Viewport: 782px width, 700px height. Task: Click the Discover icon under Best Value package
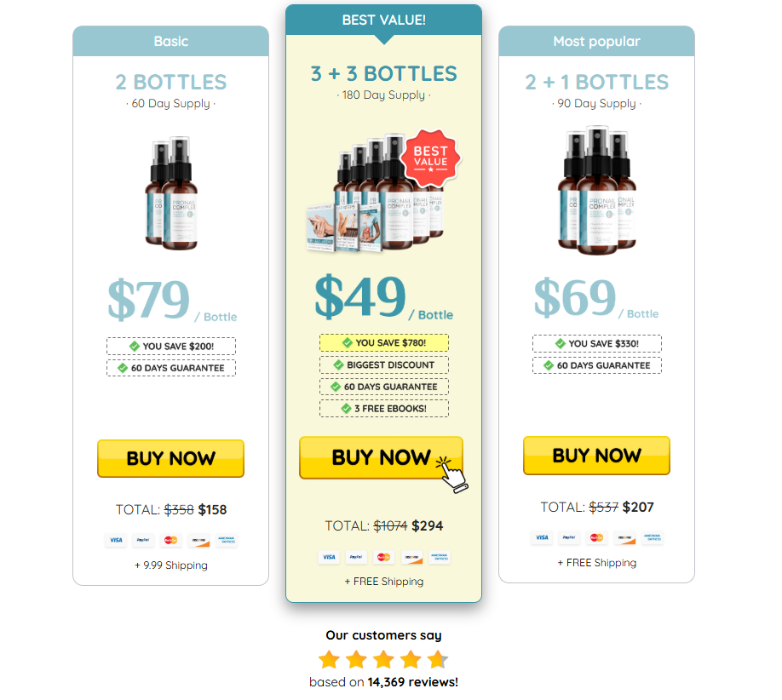tap(411, 557)
